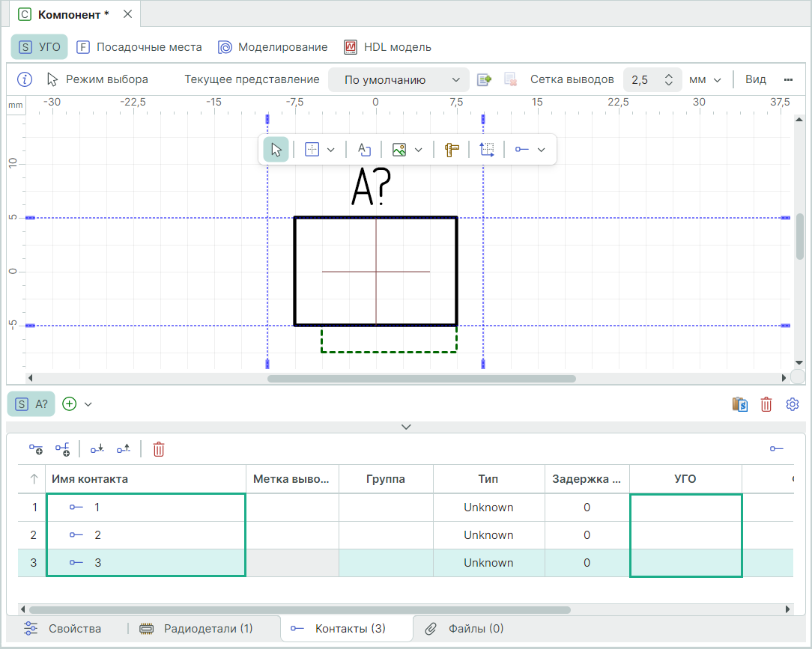The width and height of the screenshot is (812, 649).
Task: Click the Вид button
Action: tap(755, 79)
